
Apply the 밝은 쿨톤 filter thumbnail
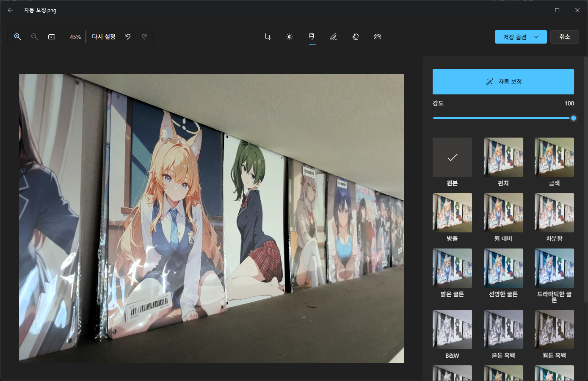(452, 268)
